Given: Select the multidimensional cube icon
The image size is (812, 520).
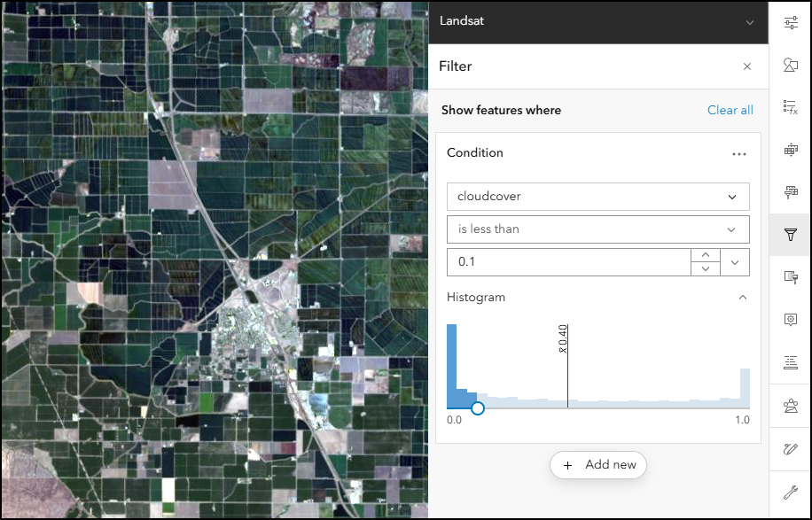Looking at the screenshot, I should click(x=789, y=150).
